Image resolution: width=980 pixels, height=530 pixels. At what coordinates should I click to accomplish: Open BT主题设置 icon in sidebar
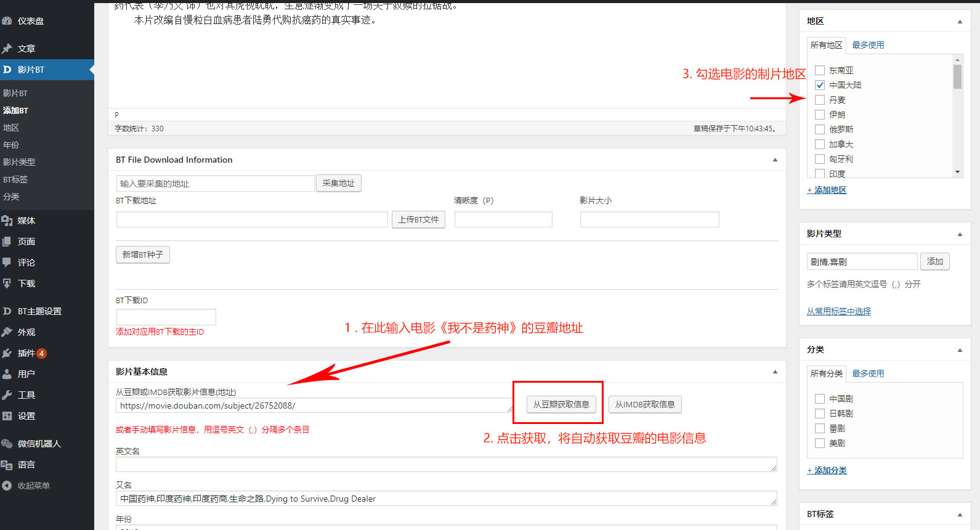(x=7, y=311)
